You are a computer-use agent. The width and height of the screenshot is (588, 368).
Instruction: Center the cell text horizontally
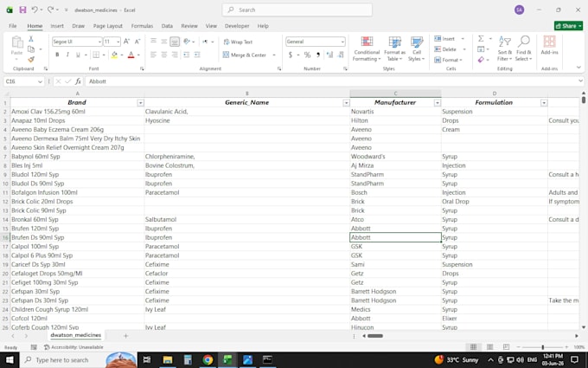click(164, 55)
